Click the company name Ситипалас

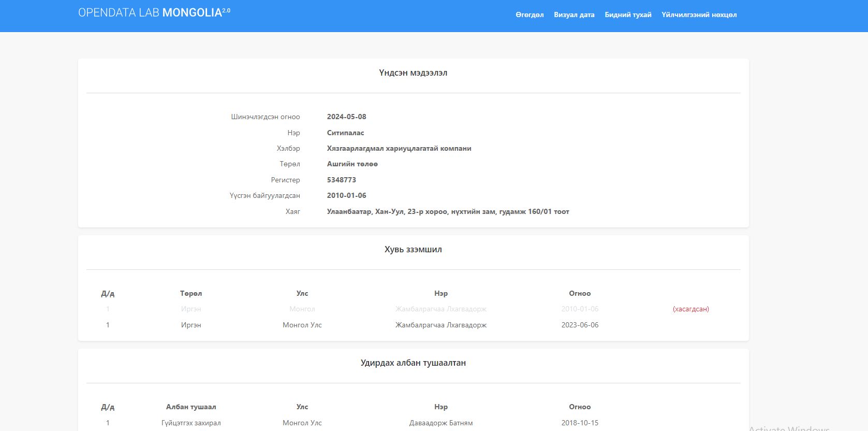click(345, 133)
